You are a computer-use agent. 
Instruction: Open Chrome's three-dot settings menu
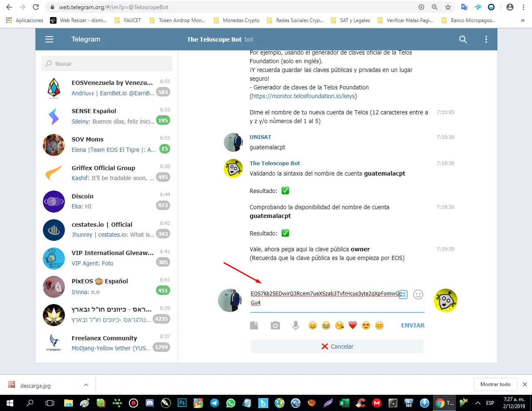[523, 7]
